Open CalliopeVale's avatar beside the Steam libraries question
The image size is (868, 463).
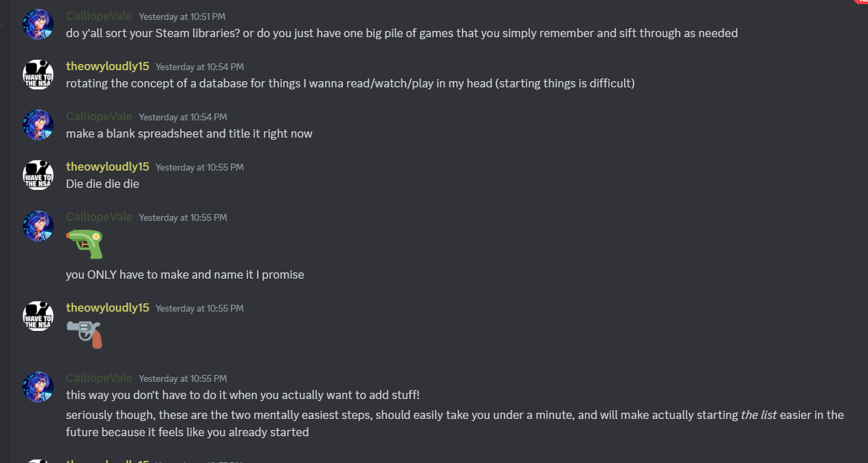pos(38,24)
